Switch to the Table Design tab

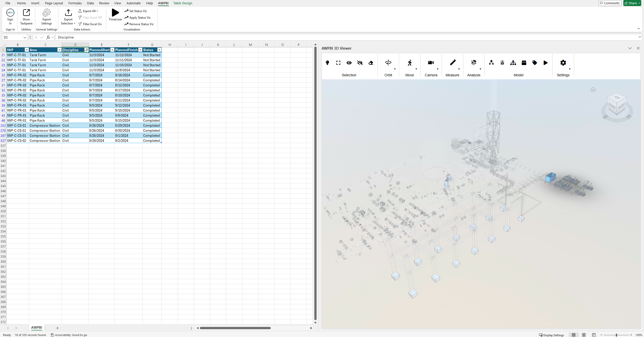[183, 3]
